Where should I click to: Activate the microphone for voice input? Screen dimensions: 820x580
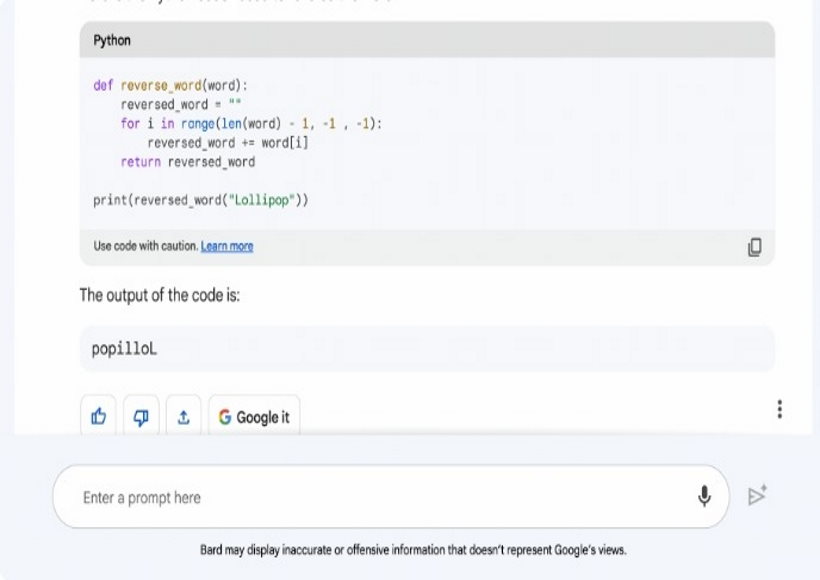coord(704,496)
